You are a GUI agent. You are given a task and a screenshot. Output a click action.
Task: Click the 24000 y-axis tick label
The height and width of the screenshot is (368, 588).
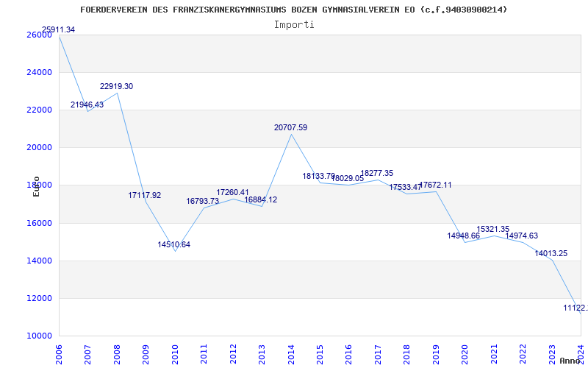pos(39,72)
